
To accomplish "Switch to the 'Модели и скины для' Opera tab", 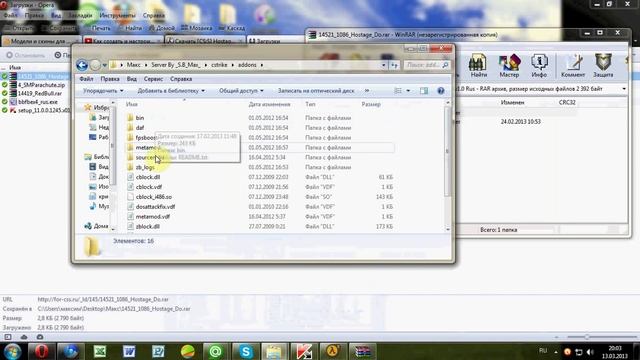I will coord(41,41).
